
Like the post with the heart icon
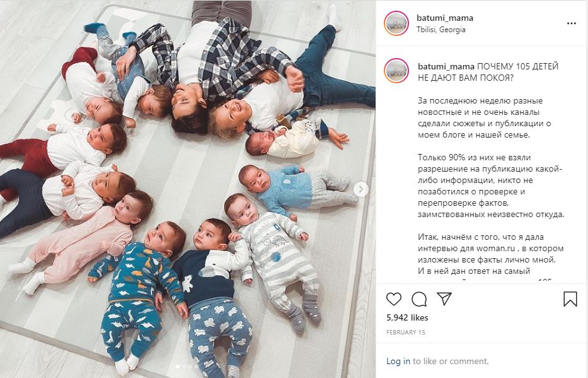click(x=394, y=298)
